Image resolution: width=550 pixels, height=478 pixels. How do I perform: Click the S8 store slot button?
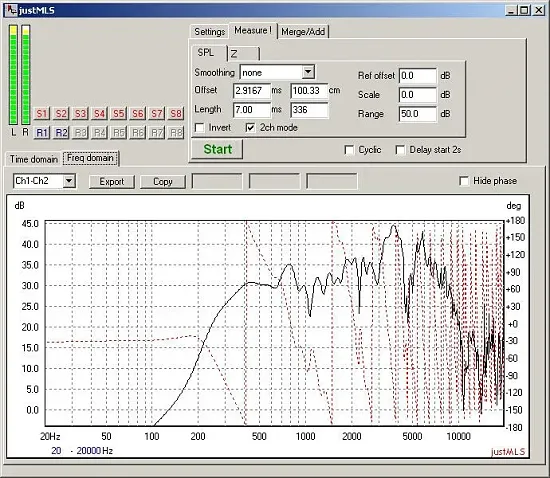(x=176, y=114)
